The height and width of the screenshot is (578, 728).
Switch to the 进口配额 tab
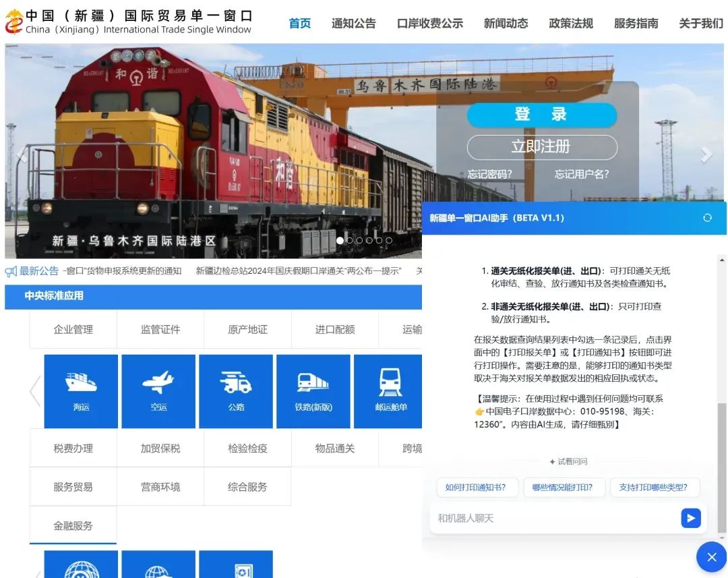pos(335,329)
